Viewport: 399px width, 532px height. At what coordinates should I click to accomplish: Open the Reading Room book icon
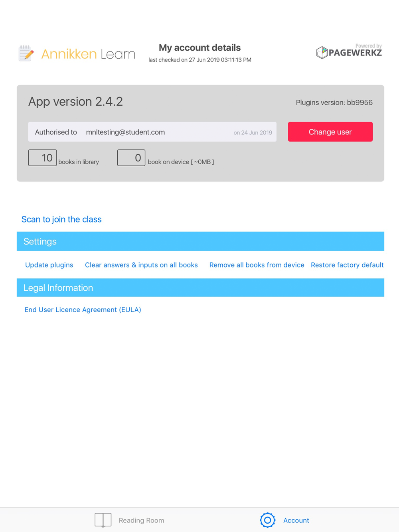103,520
